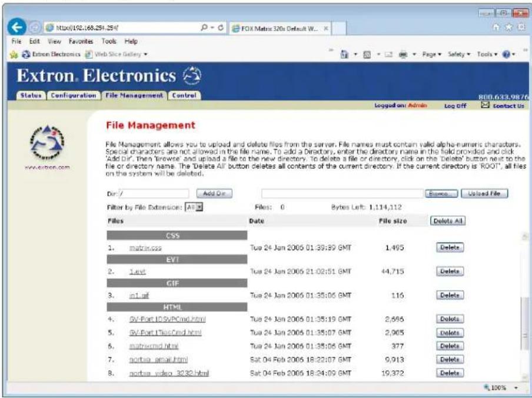Expand the Filter by File Extension dropdown
Image resolution: width=532 pixels, height=398 pixels.
(x=199, y=207)
